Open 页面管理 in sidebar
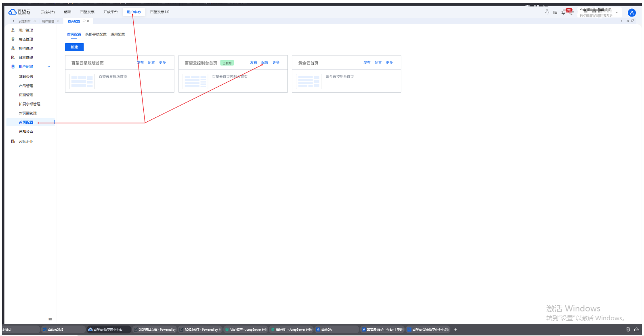 pyautogui.click(x=26, y=95)
